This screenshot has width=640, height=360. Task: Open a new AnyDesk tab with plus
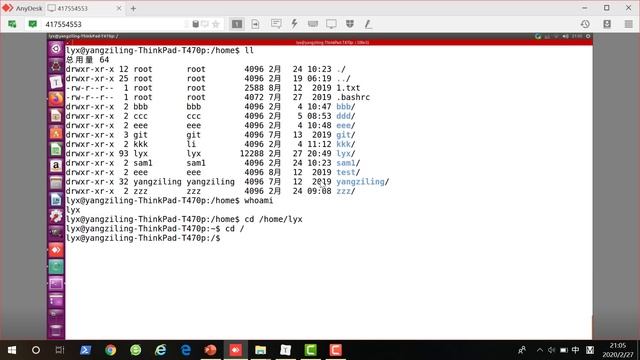coord(133,9)
